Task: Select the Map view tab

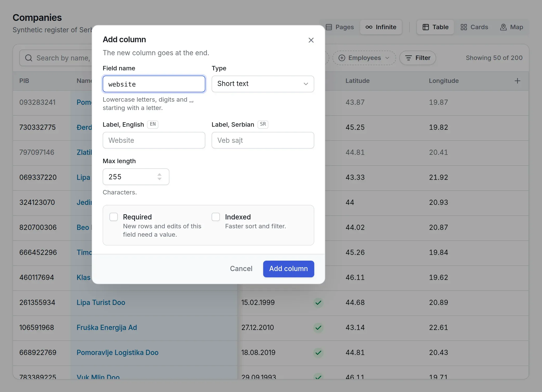Action: click(512, 27)
